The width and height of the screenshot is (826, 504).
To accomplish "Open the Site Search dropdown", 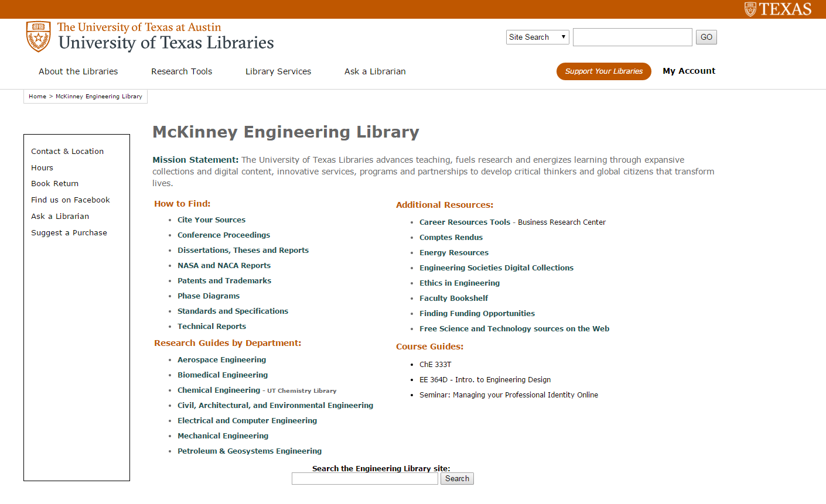I will (x=538, y=37).
